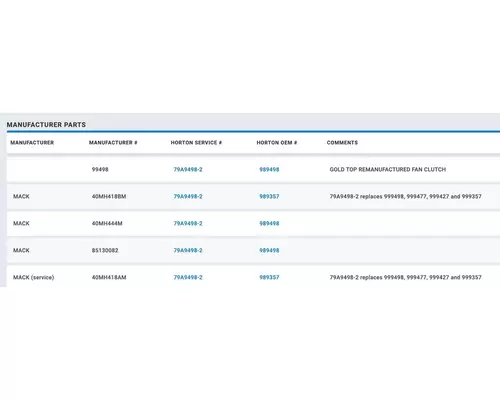
Task: Open the 989357 OEM link in the 40MH418BM row
Action: point(269,196)
